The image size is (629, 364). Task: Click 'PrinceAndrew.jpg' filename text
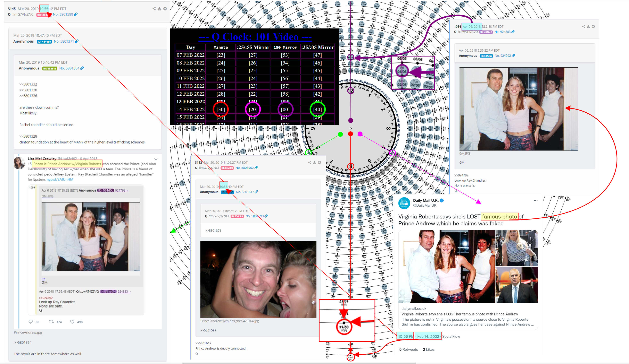(x=28, y=332)
